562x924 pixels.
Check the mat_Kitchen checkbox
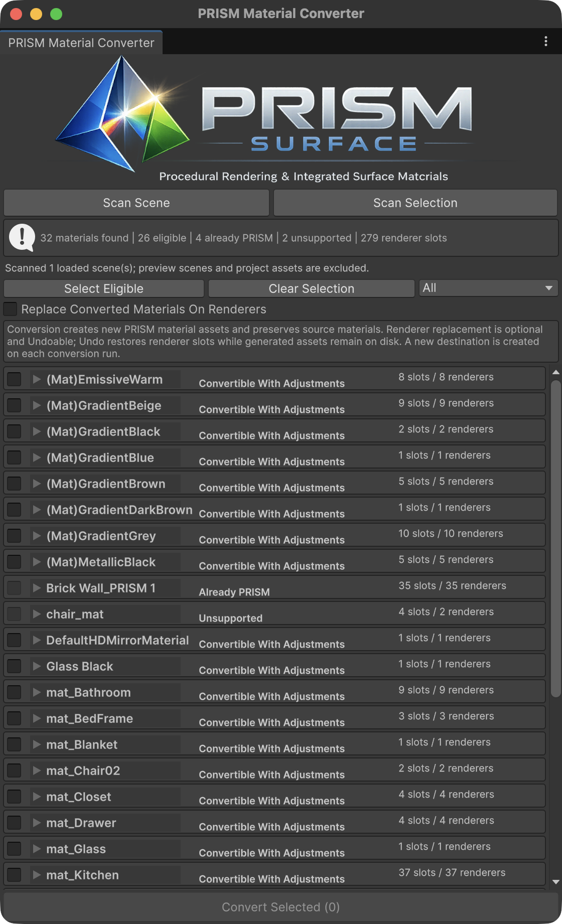point(14,875)
